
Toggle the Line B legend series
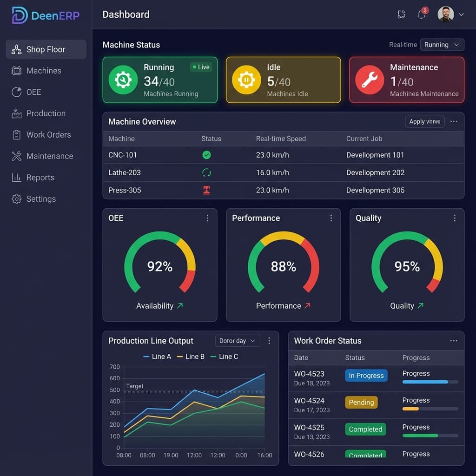pyautogui.click(x=191, y=357)
